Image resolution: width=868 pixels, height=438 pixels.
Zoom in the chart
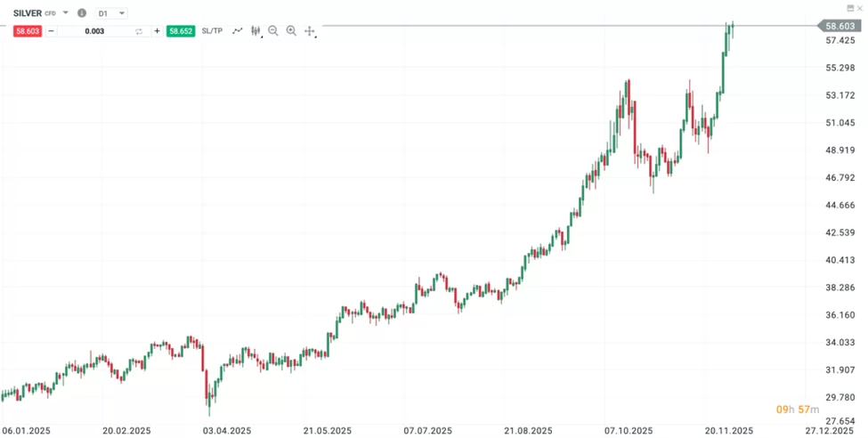point(291,30)
